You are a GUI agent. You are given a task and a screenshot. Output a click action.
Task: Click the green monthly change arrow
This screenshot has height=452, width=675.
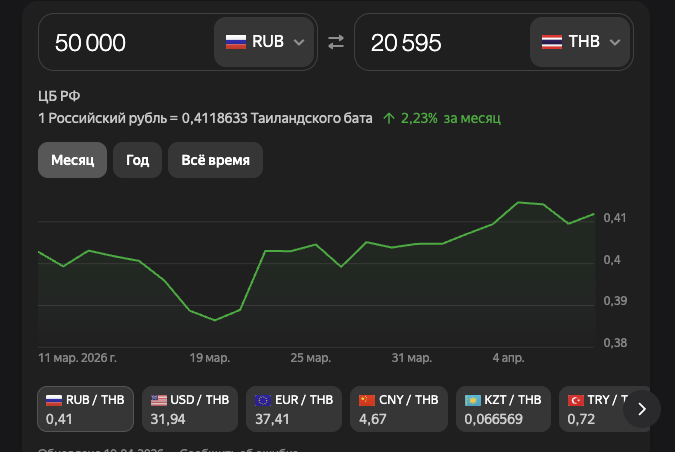click(389, 118)
